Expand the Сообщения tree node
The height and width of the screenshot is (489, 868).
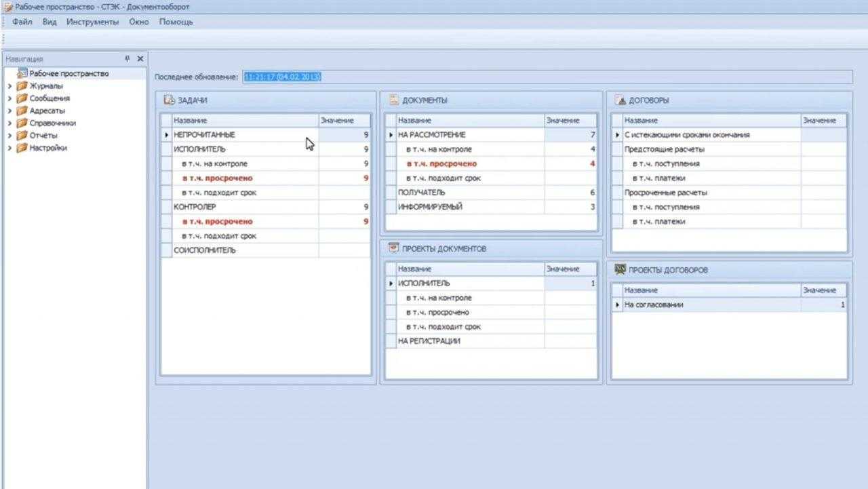coord(9,98)
